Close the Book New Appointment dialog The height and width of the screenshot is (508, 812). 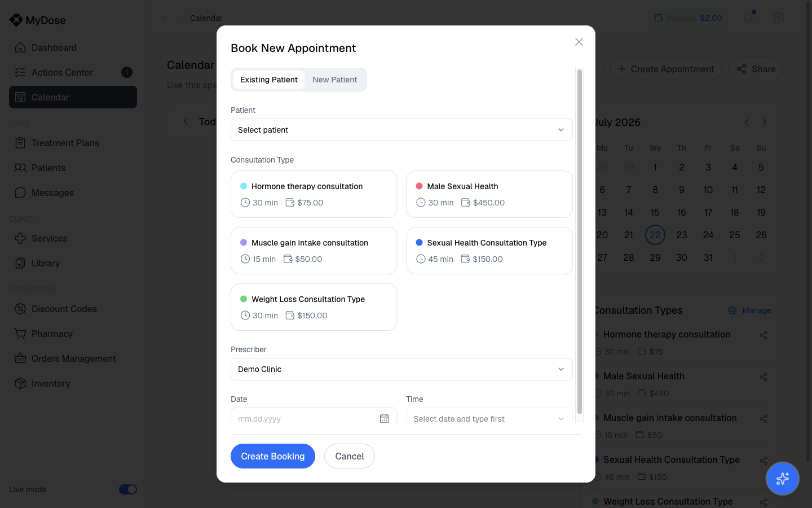coord(579,42)
